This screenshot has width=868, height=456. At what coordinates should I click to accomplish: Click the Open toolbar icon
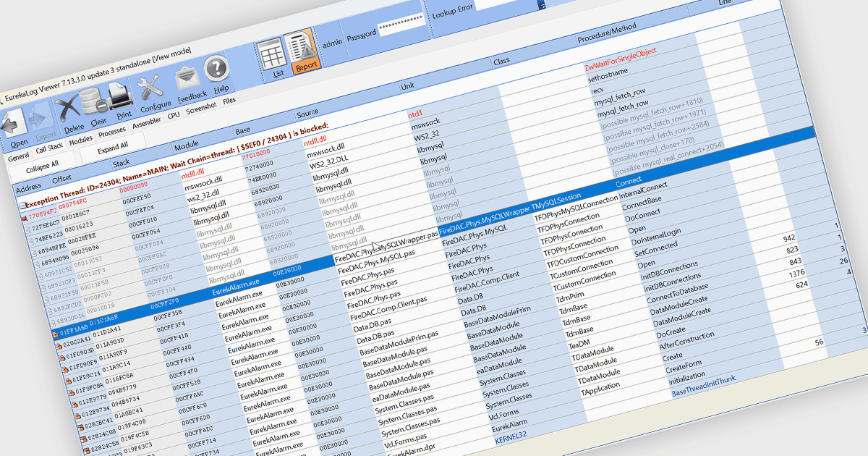point(12,124)
